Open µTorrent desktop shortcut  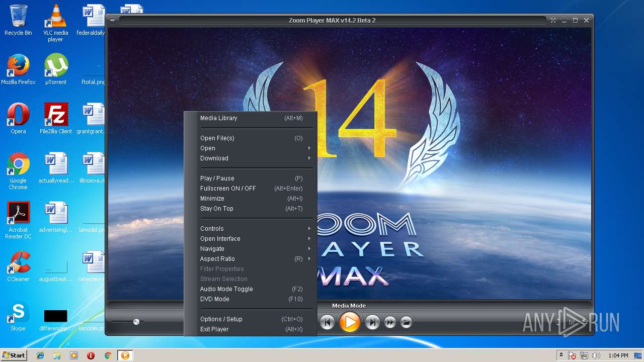tap(55, 69)
